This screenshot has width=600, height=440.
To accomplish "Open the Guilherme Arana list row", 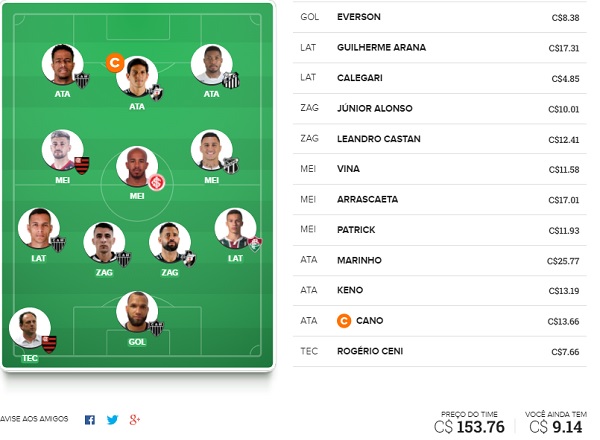I will 440,48.
